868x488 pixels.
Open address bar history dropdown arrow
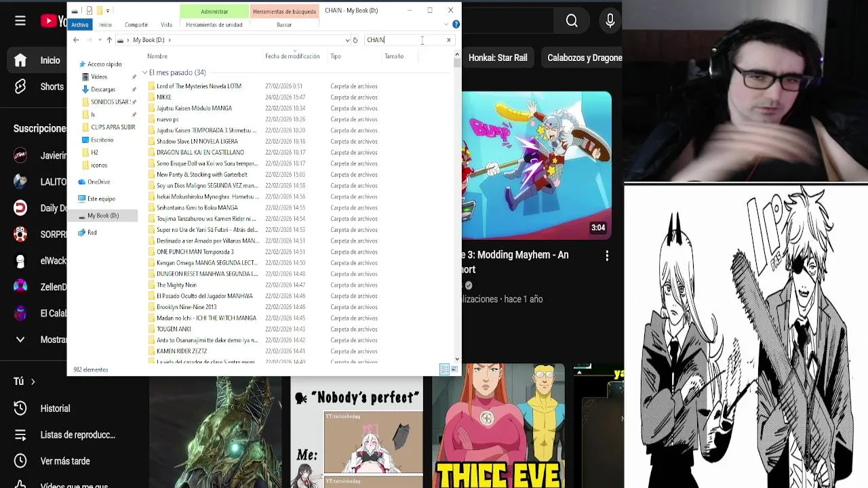click(347, 40)
